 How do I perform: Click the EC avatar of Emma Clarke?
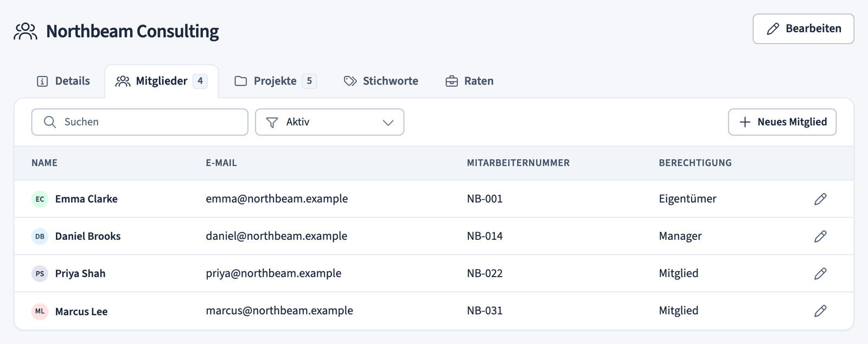(40, 199)
